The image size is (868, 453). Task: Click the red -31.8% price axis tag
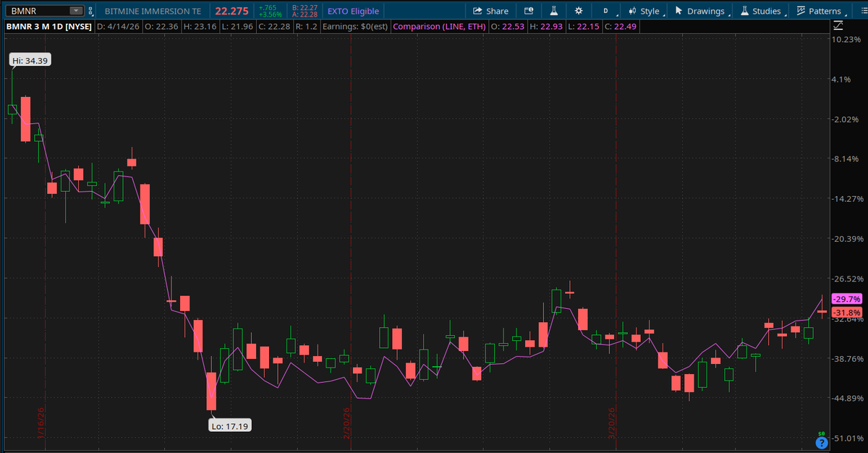[x=846, y=313]
